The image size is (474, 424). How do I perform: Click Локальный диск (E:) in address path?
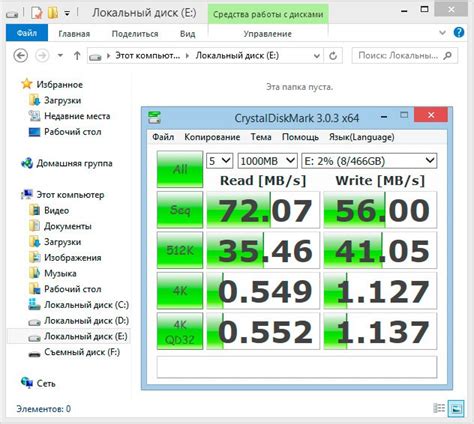click(237, 55)
